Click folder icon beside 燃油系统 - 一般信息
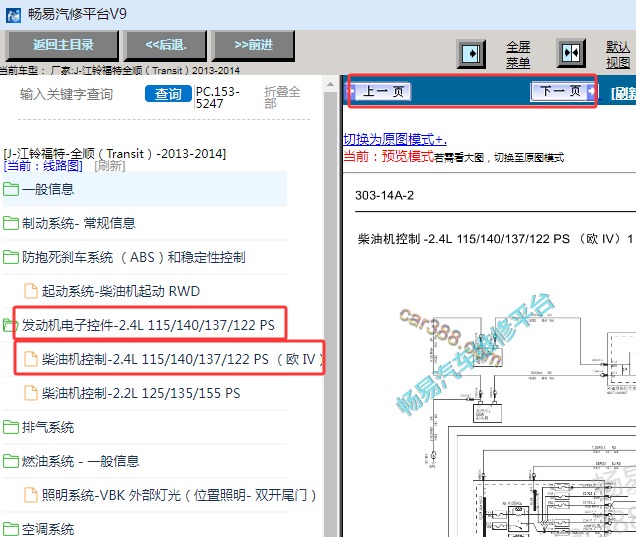The image size is (636, 537). point(11,461)
